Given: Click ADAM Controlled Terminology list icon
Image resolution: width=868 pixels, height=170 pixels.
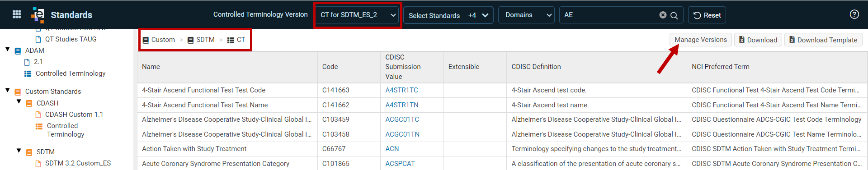Looking at the screenshot, I should (x=28, y=74).
